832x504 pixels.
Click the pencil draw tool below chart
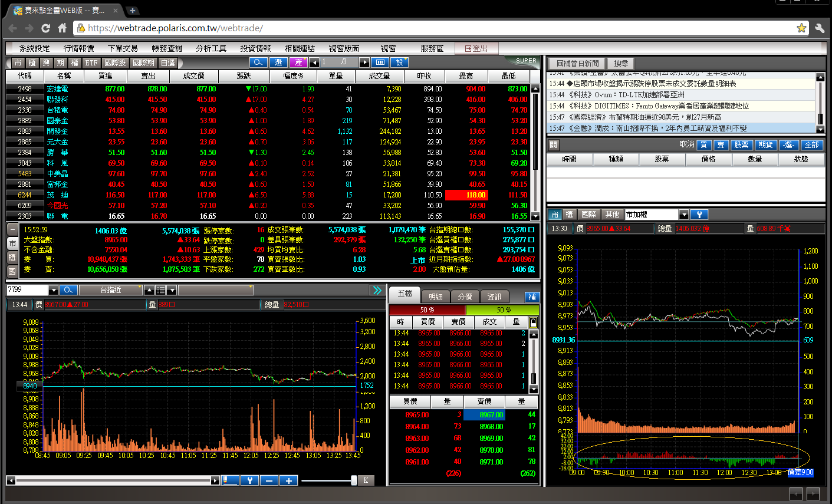click(230, 480)
